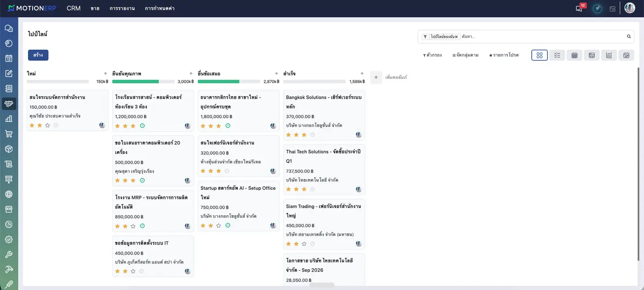This screenshot has height=290, width=644.
Task: Toggle third star on Siam Trading card
Action: pos(304,244)
